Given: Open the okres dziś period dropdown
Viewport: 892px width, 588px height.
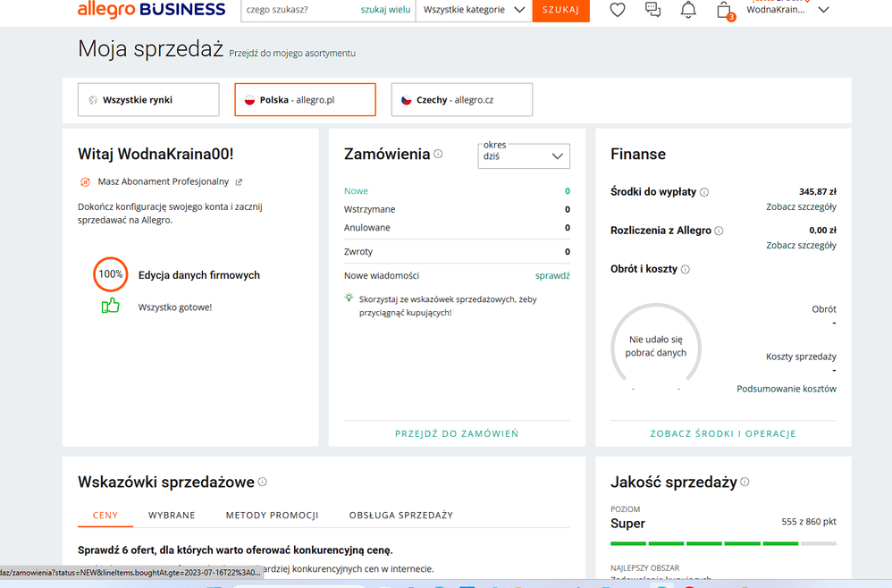Looking at the screenshot, I should [x=524, y=155].
